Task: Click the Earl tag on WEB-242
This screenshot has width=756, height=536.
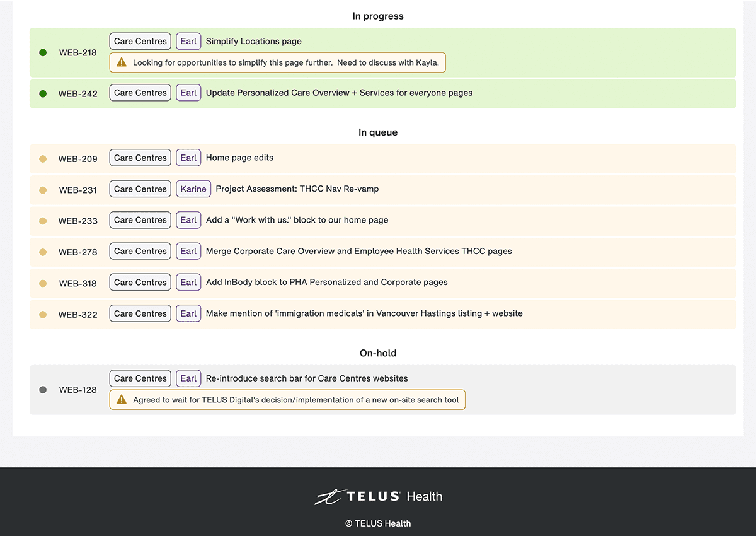Action: 188,93
